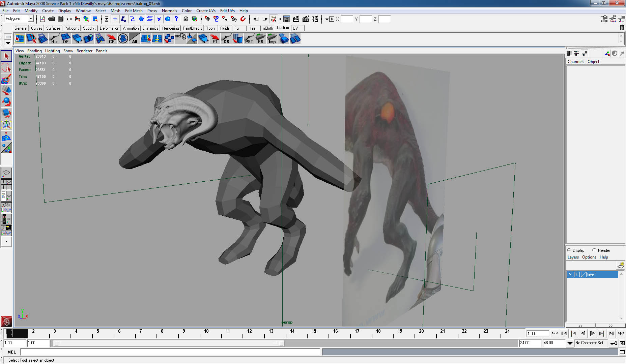Image resolution: width=626 pixels, height=364 pixels.
Task: Click the New Scene icon
Action: (x=42, y=19)
